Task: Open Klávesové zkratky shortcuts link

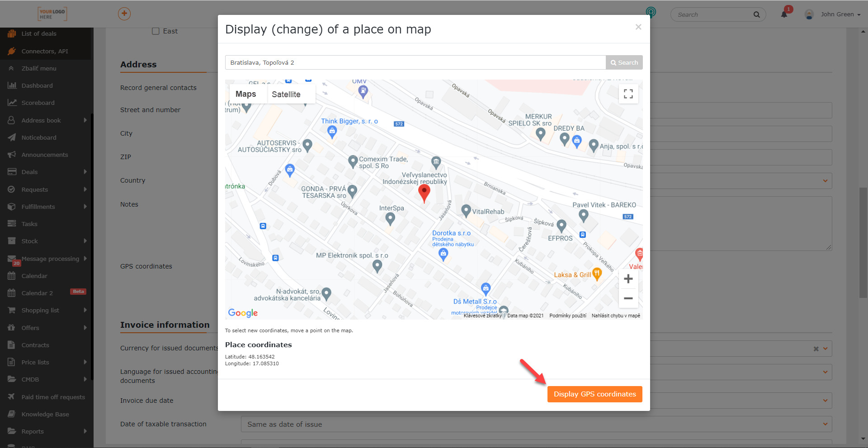Action: (x=482, y=316)
